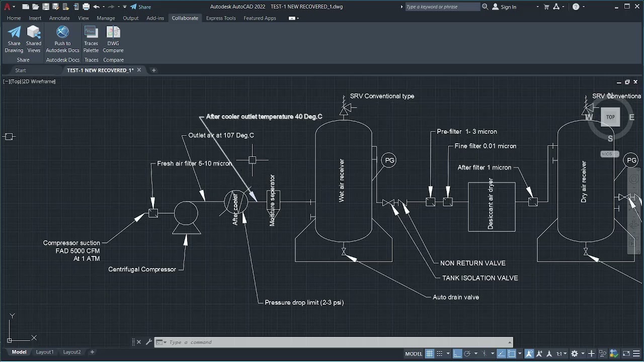Click the Redo arrow icon
Viewport: 644px width, 362px height.
(111, 7)
